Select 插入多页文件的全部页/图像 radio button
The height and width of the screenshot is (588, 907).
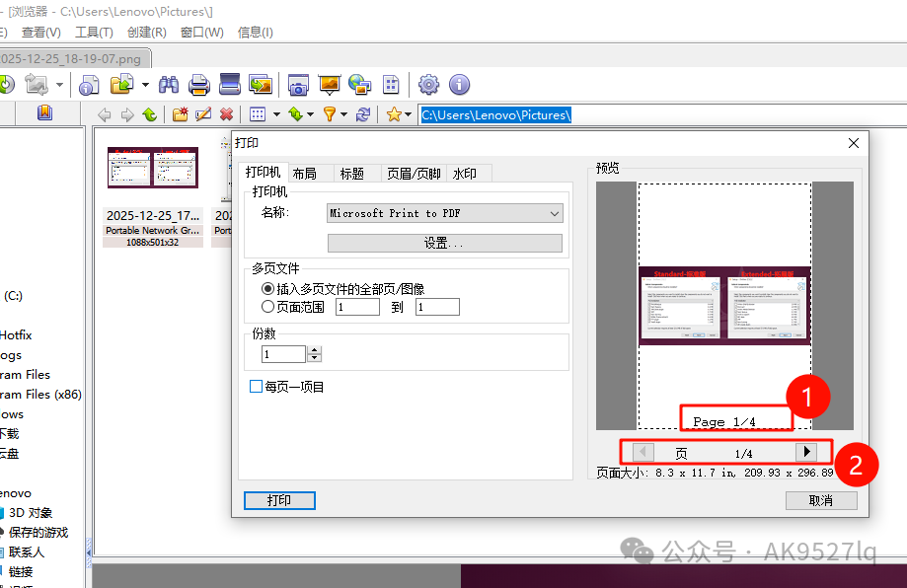[268, 289]
